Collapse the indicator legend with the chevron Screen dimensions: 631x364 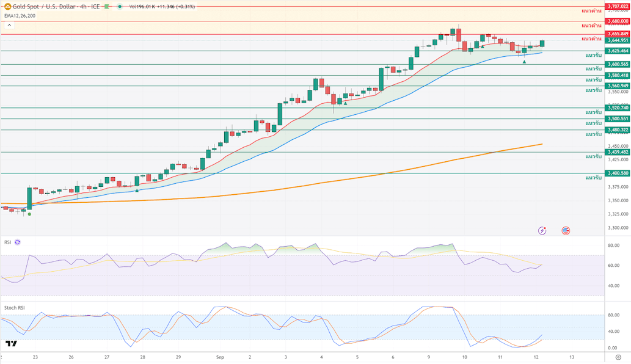pos(9,25)
